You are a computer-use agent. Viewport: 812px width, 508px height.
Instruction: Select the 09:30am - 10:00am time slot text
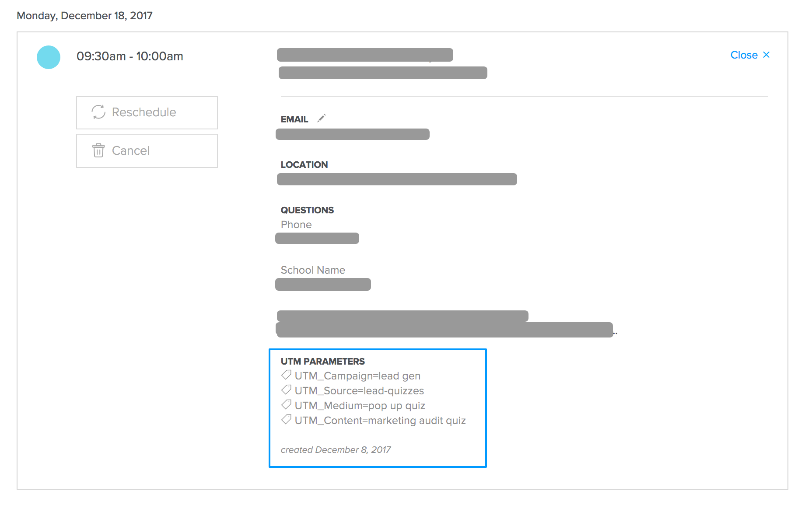click(130, 56)
